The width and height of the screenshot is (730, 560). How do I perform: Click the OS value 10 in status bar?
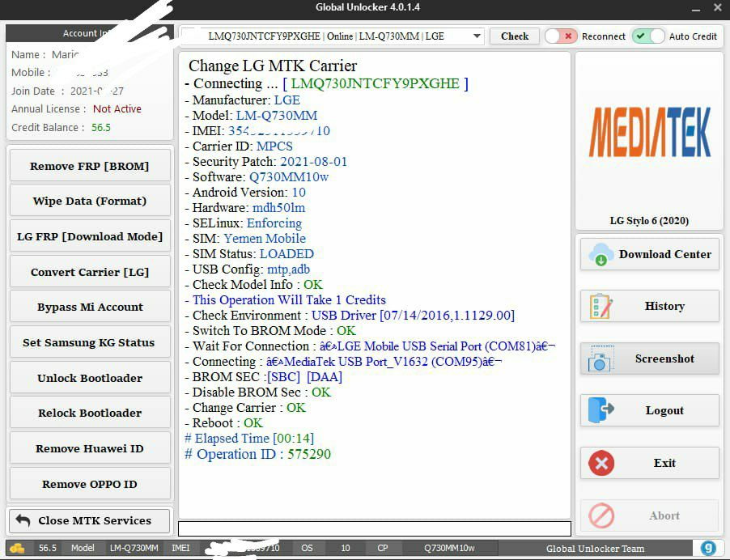[x=346, y=549]
